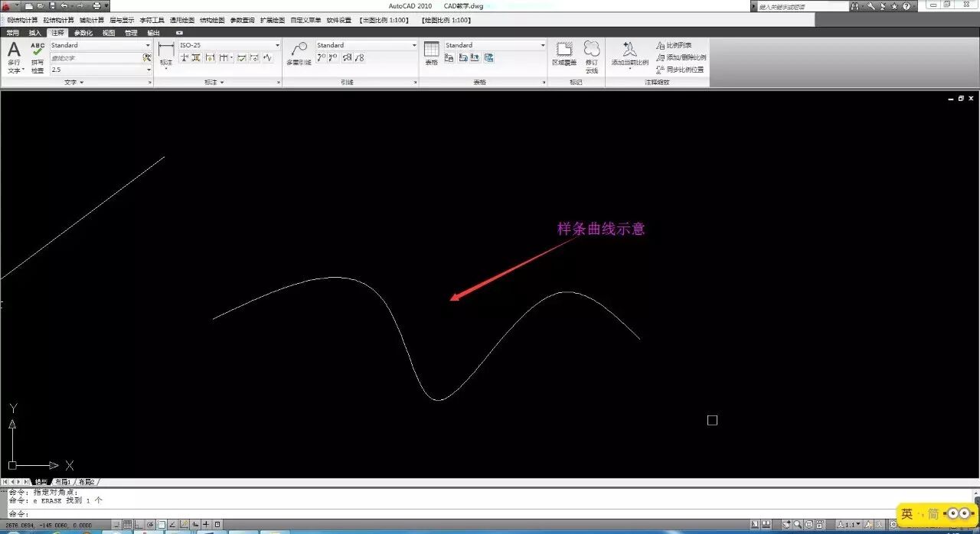
Task: Click the Save quick access icon
Action: (52, 6)
